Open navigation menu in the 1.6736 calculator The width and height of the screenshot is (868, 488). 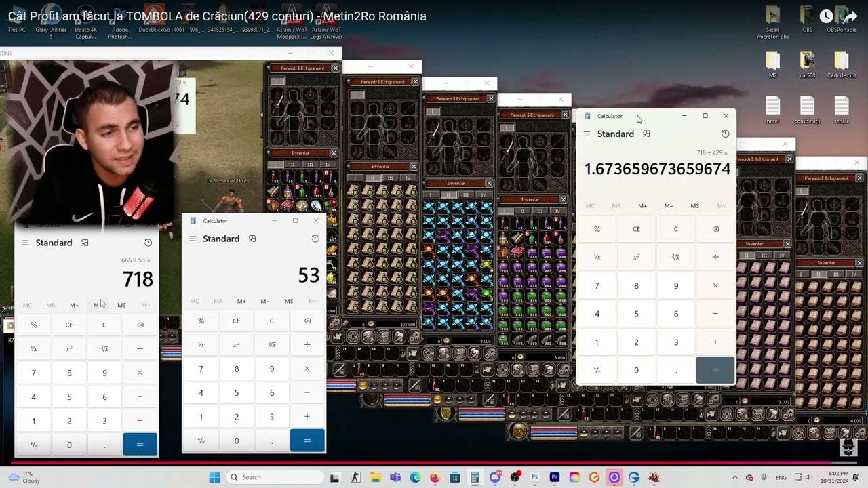[x=587, y=134]
